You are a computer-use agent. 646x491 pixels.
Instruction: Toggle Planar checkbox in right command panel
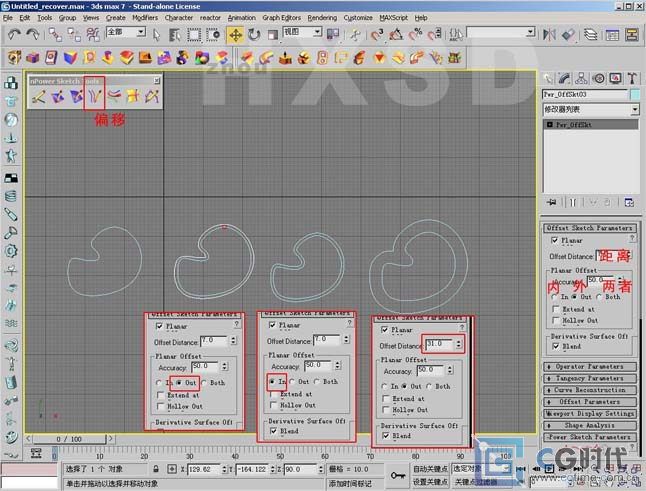point(555,240)
